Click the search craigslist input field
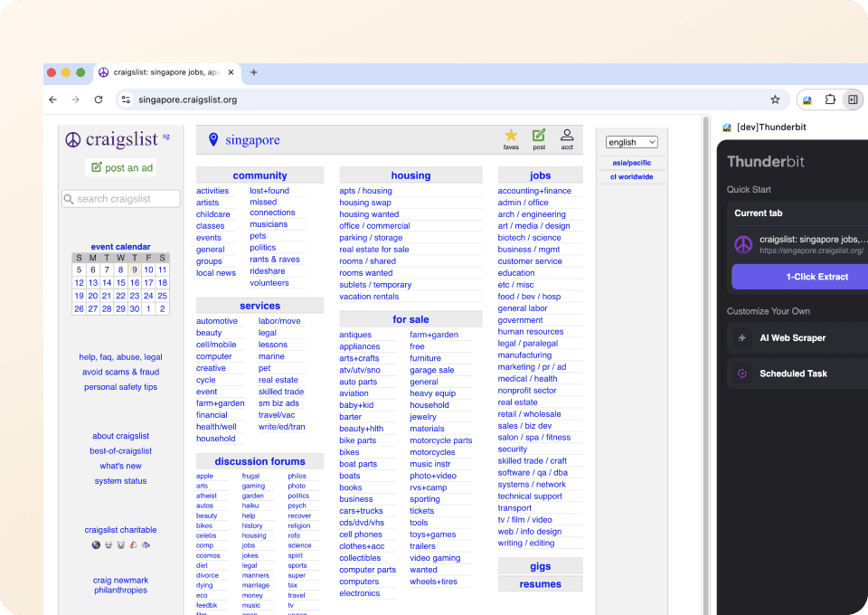Image resolution: width=868 pixels, height=615 pixels. point(121,199)
